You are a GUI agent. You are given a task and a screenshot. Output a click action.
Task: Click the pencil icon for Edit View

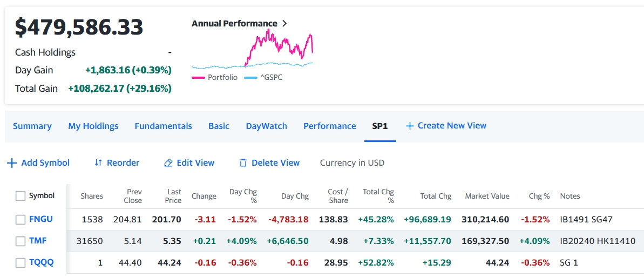tap(168, 163)
